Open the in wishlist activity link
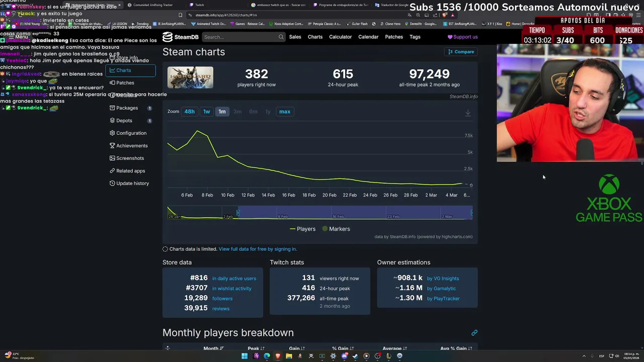This screenshot has height=362, width=644. coord(231,289)
